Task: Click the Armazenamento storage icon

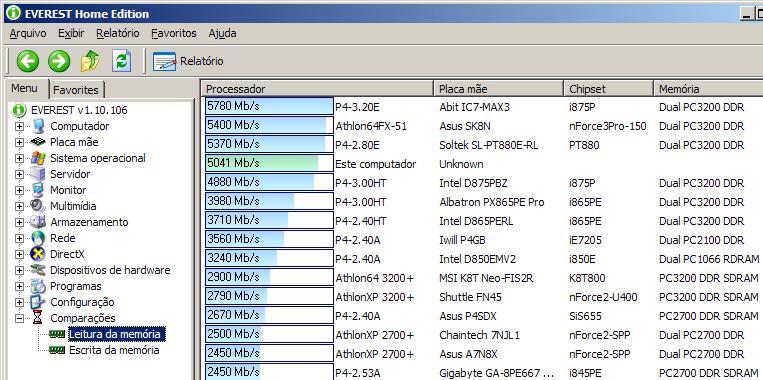Action: pyautogui.click(x=38, y=222)
